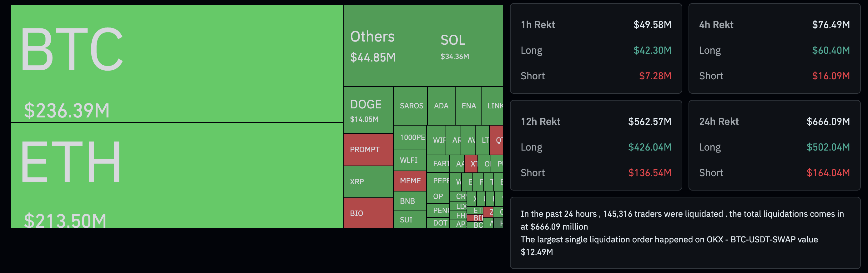The width and height of the screenshot is (868, 273).
Task: Select the SOL $34.36M tile
Action: coord(468,45)
